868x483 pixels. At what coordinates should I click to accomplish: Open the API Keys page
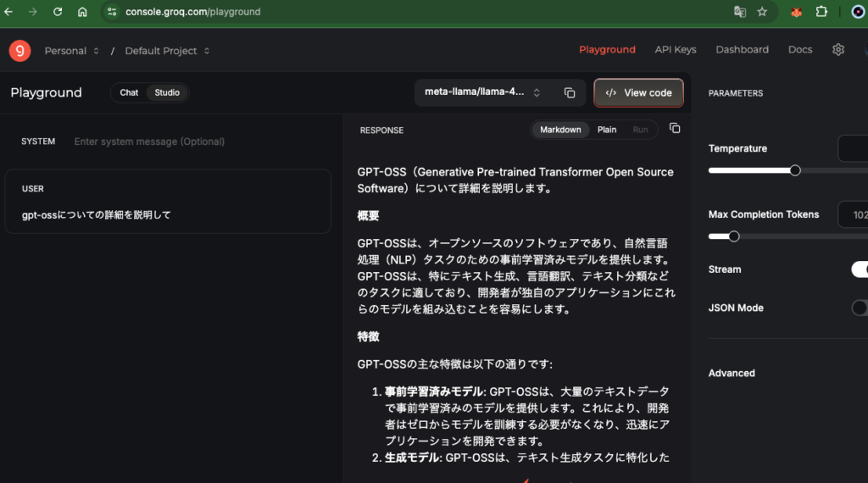pyautogui.click(x=676, y=50)
